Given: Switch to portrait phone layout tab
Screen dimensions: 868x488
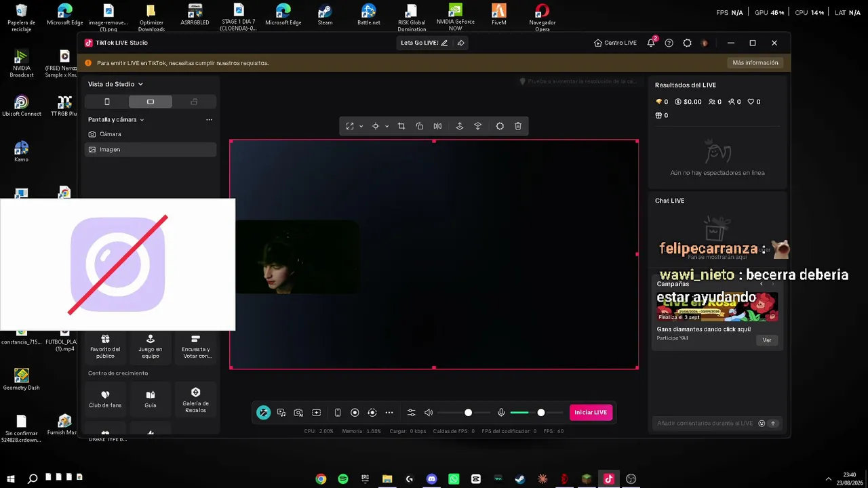Looking at the screenshot, I should pyautogui.click(x=106, y=102).
